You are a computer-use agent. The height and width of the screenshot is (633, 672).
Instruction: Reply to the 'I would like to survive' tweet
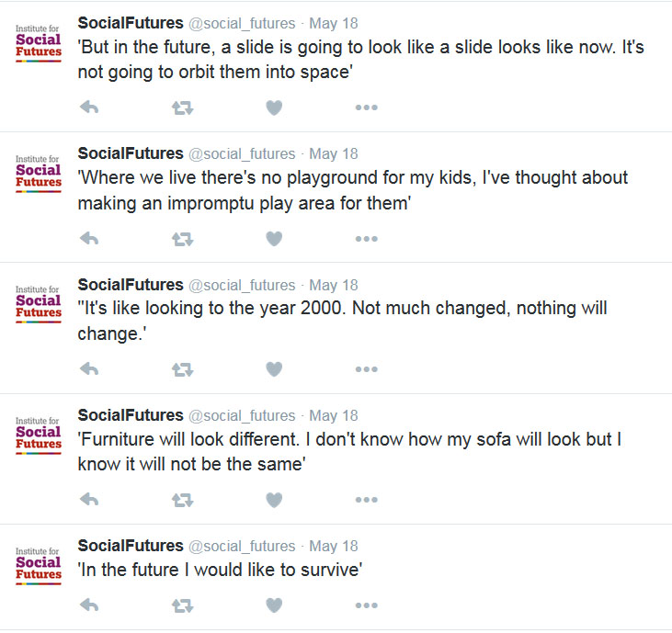point(89,605)
